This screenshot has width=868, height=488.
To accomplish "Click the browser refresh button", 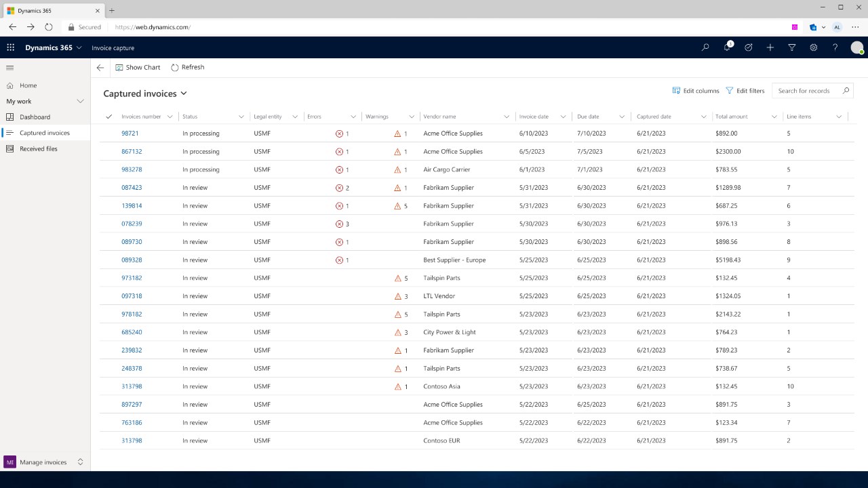I will 49,27.
